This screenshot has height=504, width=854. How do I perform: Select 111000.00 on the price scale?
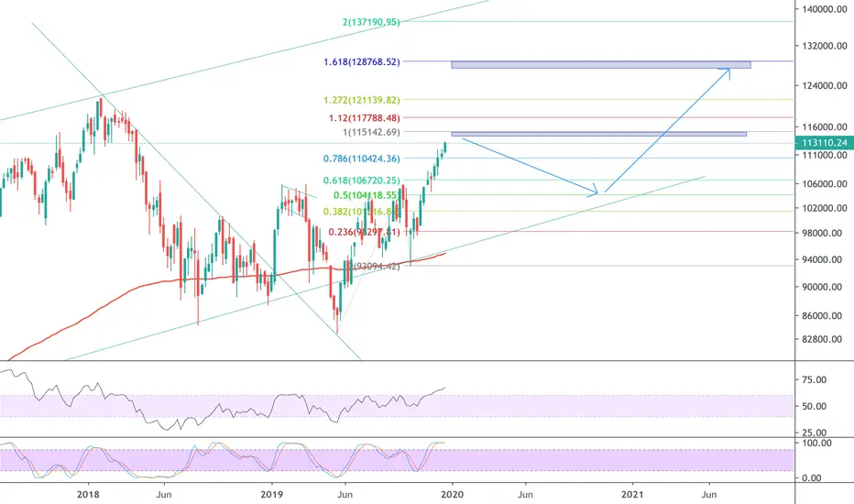click(825, 155)
